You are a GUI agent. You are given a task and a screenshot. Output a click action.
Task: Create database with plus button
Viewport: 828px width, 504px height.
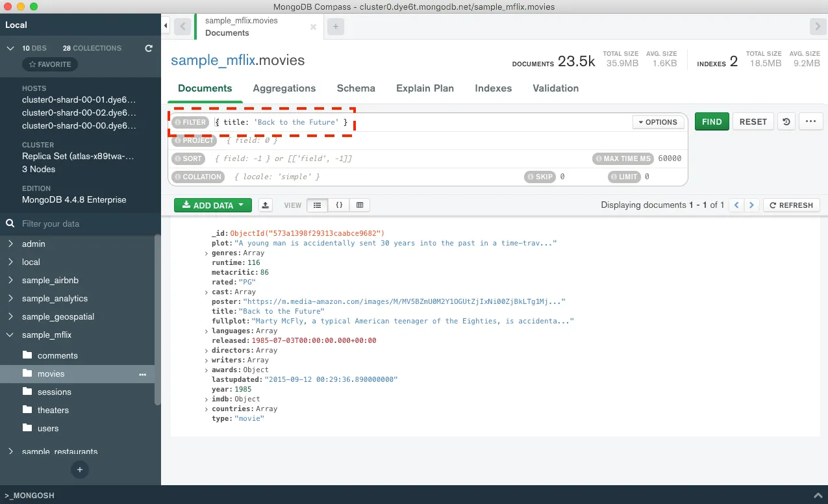tap(80, 470)
